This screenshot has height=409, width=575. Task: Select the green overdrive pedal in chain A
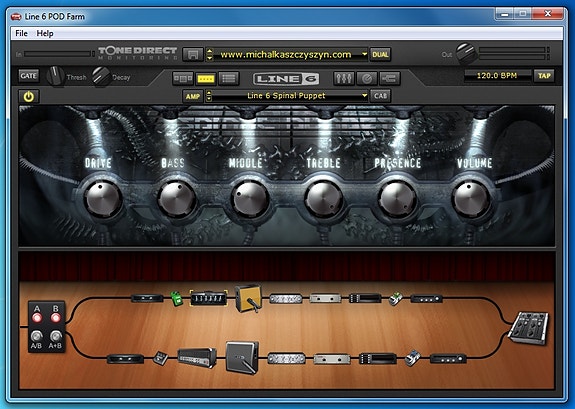pos(176,298)
